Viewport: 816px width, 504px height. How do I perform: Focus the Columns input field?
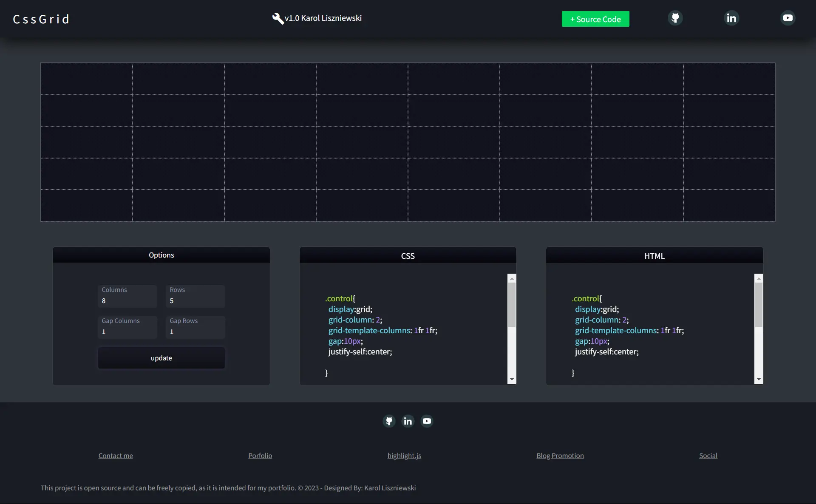pyautogui.click(x=127, y=296)
